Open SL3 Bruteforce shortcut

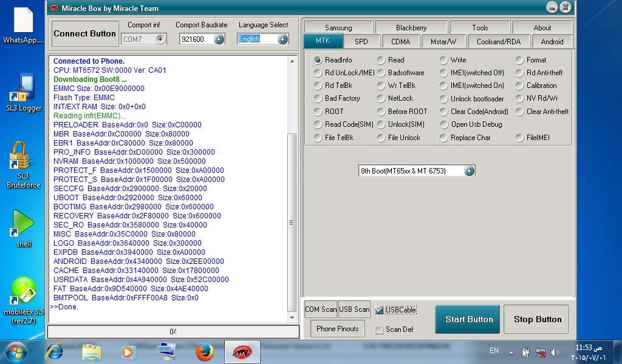click(x=23, y=165)
